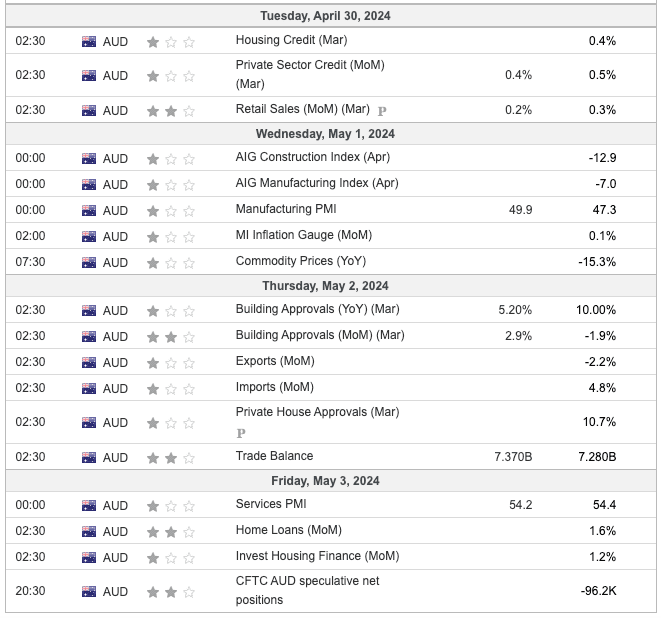Click the Australian flag in the Services PMI row
Image resolution: width=661 pixels, height=618 pixels.
pyautogui.click(x=89, y=505)
